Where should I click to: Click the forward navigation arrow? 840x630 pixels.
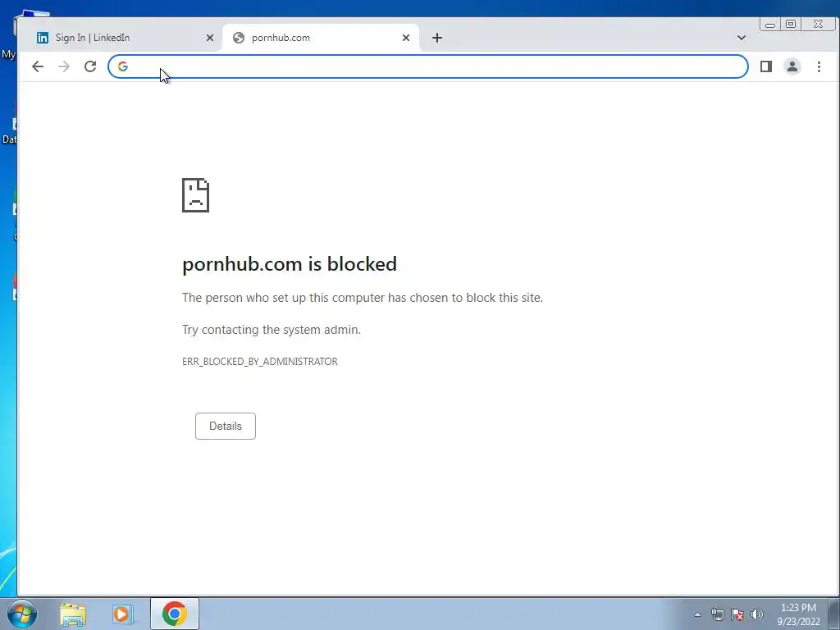[64, 66]
